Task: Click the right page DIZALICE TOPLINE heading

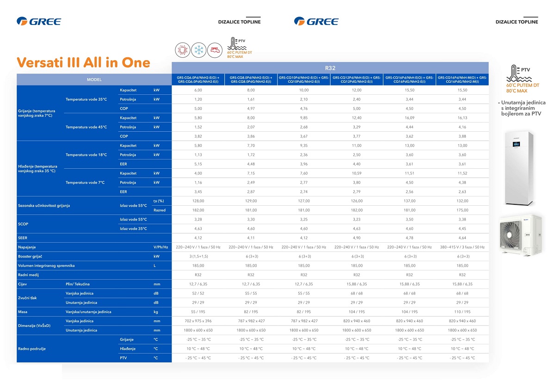Action: (x=517, y=22)
